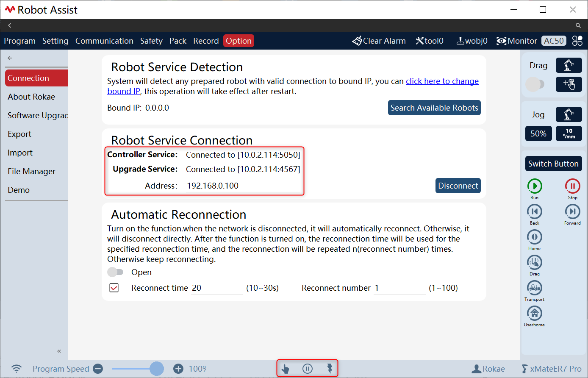Step Forward using the Forward icon
The image size is (588, 378).
[x=572, y=211]
